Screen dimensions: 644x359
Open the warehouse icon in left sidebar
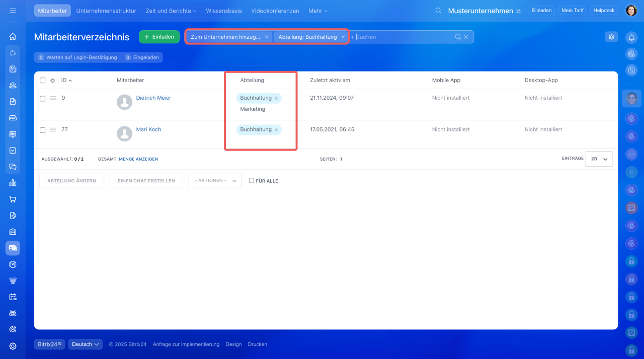[x=13, y=232]
